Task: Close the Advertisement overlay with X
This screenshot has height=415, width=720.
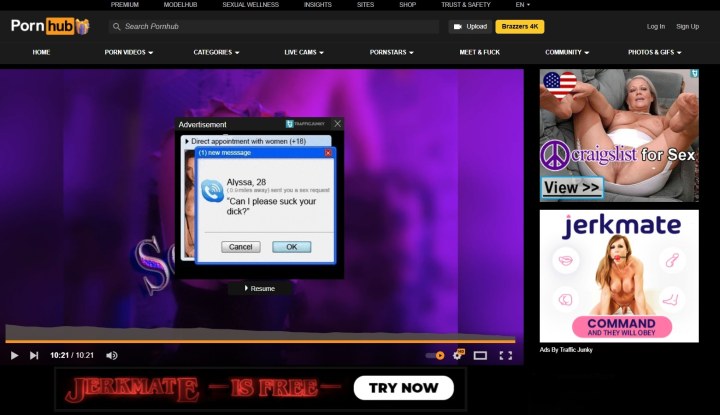Action: coord(337,124)
